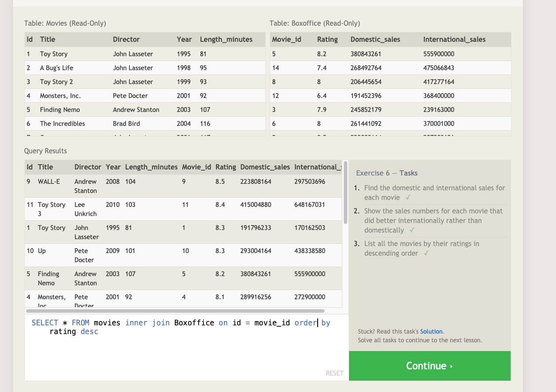Click International_sales header in Boxoffice table
The width and height of the screenshot is (556, 392).
coord(454,39)
